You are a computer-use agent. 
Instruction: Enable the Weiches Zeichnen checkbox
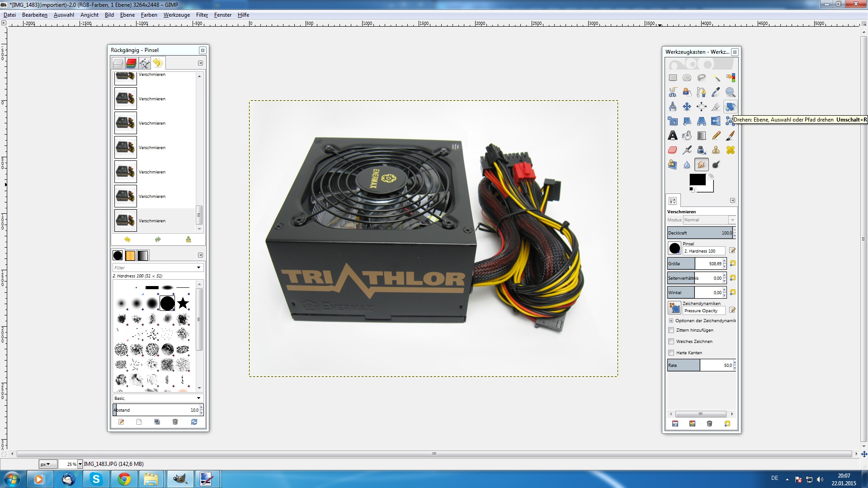[671, 342]
